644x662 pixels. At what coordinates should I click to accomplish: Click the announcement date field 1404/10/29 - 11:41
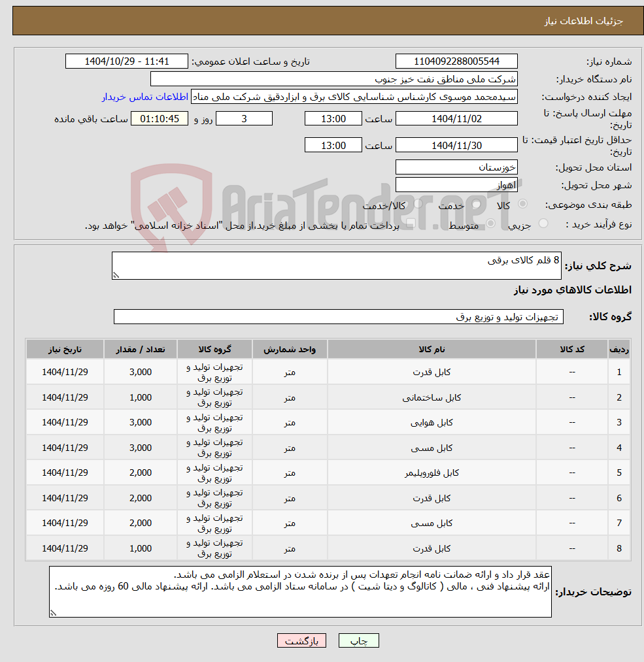pyautogui.click(x=127, y=61)
